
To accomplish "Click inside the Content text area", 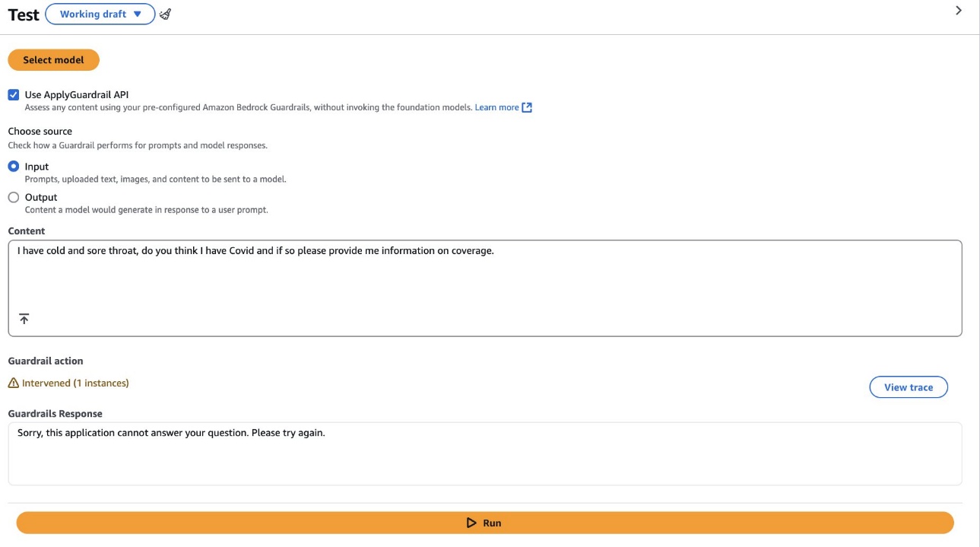I will (x=485, y=288).
